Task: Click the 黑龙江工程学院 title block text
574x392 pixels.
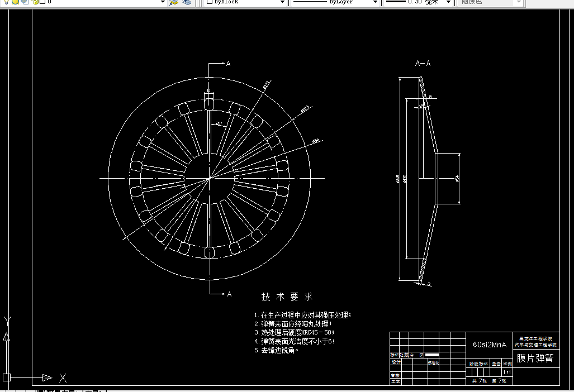Action: click(x=535, y=338)
